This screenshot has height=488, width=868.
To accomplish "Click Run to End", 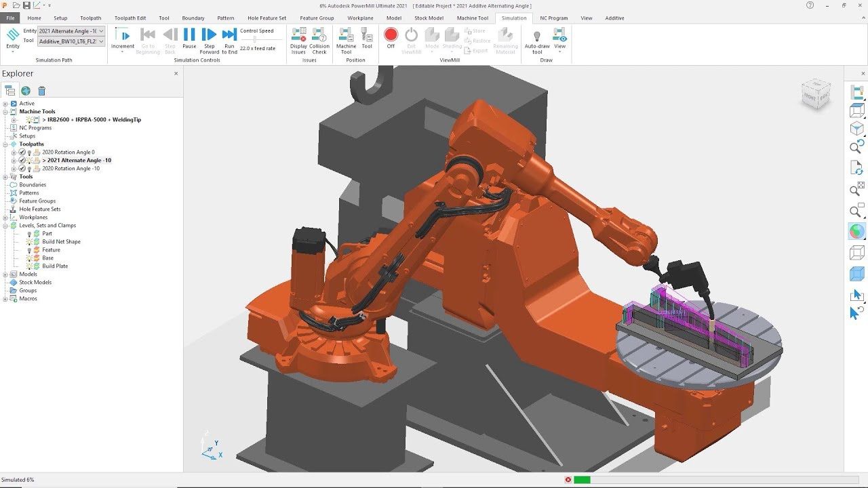I will pos(229,39).
